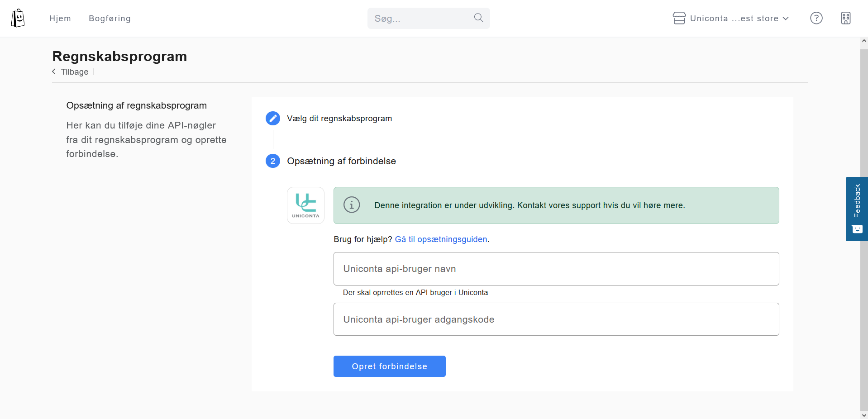Go back using the Tilbage chevron
868x419 pixels.
54,72
